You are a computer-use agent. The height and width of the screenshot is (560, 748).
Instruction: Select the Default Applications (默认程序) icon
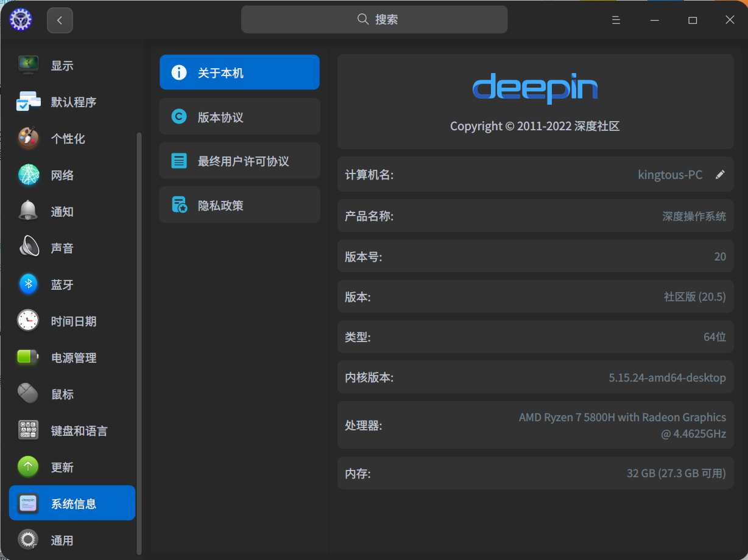(x=28, y=102)
